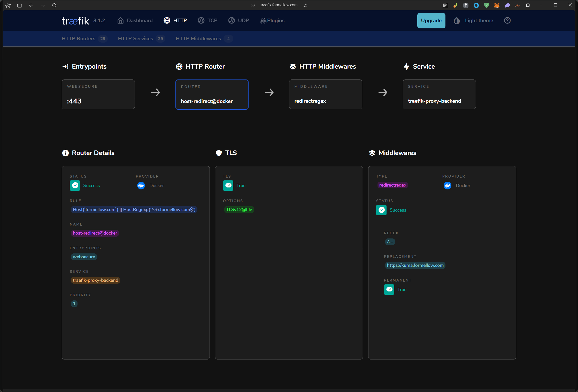This screenshot has width=578, height=392.
Task: Open the redirectregex middleware card
Action: (x=326, y=94)
